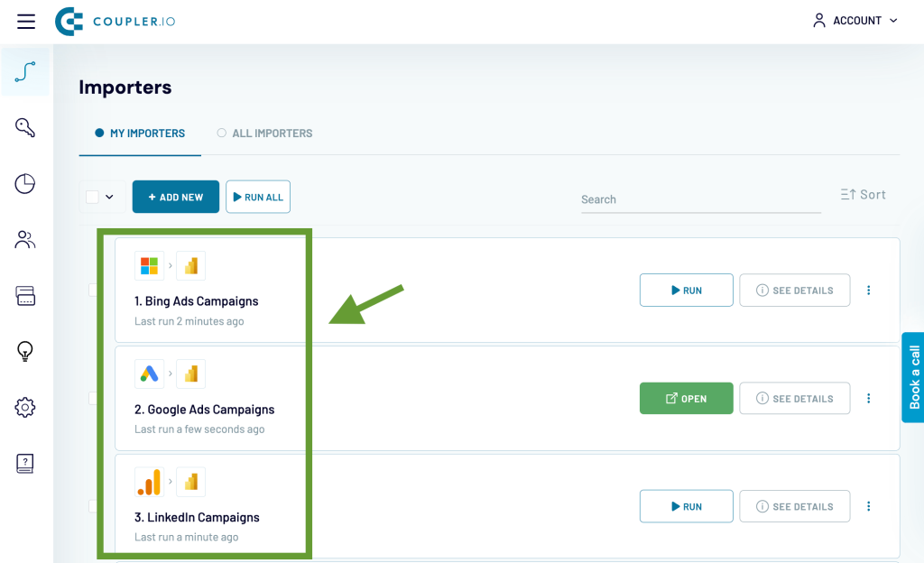924x563 pixels.
Task: See details for Bing Ads Campaigns
Action: (x=795, y=291)
